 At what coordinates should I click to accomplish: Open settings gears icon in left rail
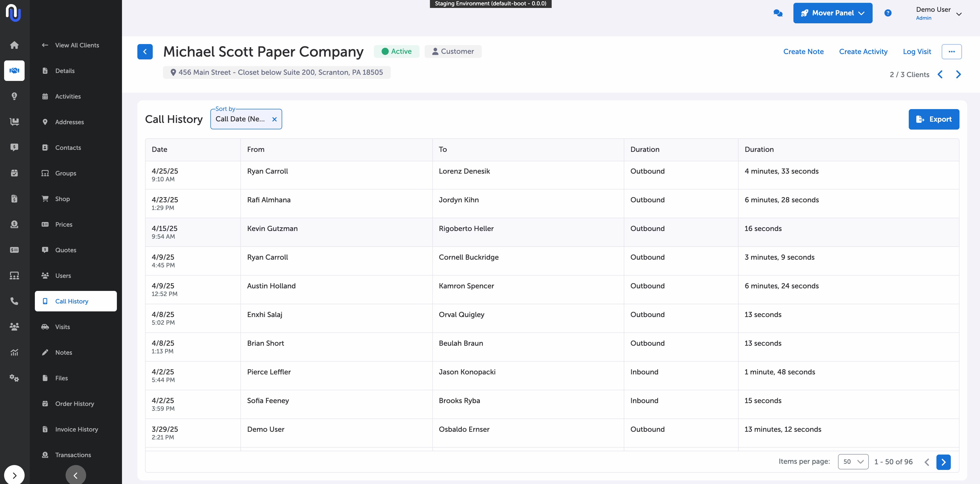(x=14, y=378)
